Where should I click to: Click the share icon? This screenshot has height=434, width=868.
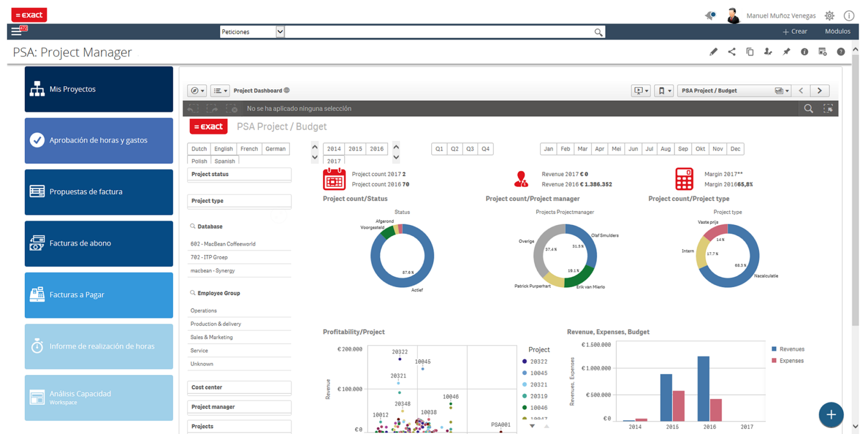click(x=732, y=52)
